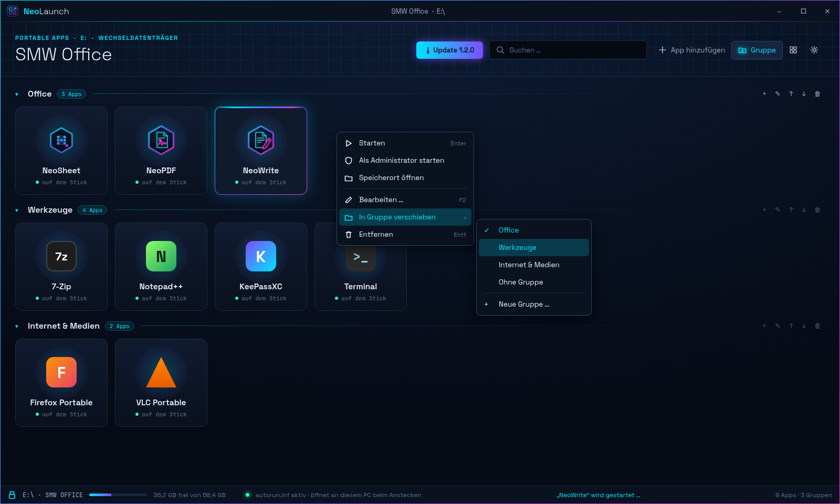The image size is (840, 504).
Task: Create a group via Neue Gruppe
Action: (x=534, y=304)
